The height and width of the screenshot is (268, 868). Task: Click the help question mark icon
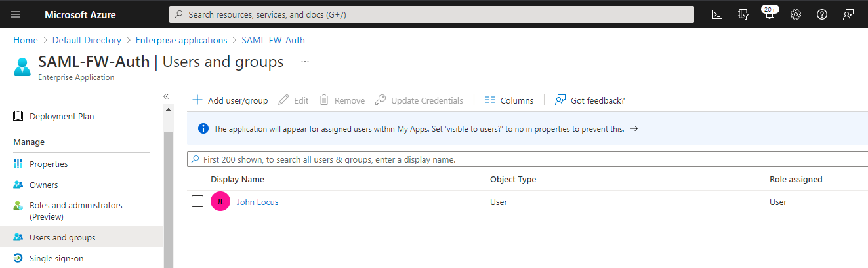(822, 14)
